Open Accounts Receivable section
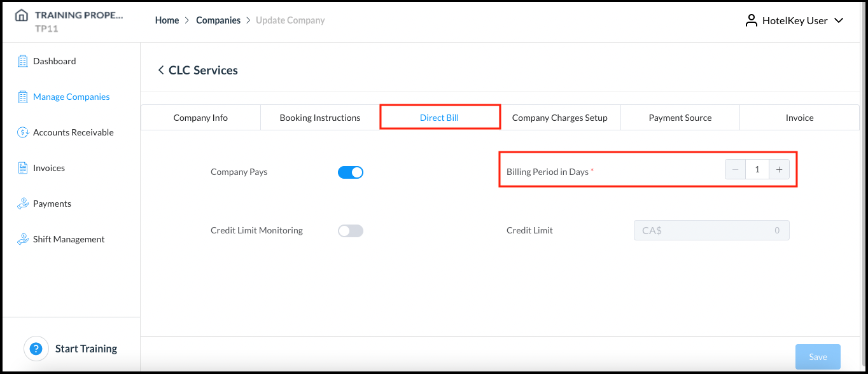 [65, 132]
